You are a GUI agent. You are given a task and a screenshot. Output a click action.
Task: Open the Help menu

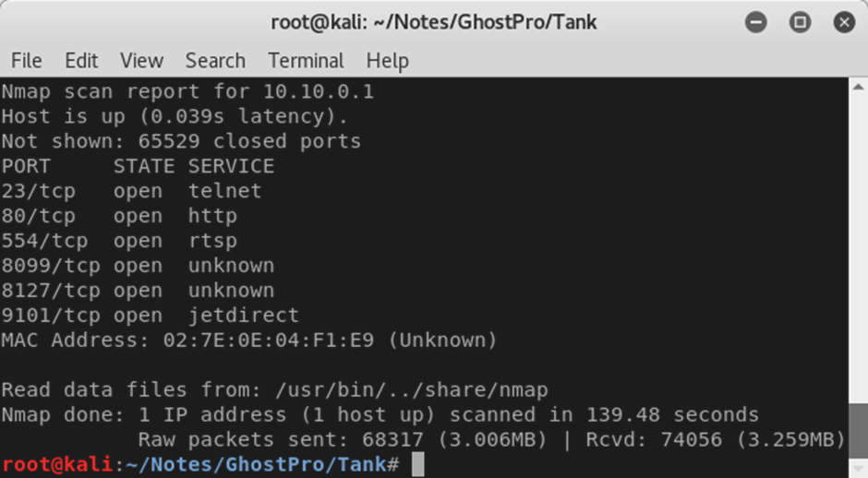(388, 60)
